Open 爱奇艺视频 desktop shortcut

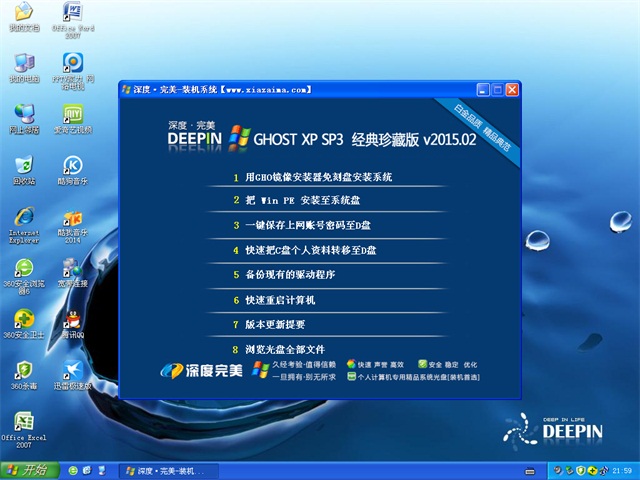click(72, 115)
